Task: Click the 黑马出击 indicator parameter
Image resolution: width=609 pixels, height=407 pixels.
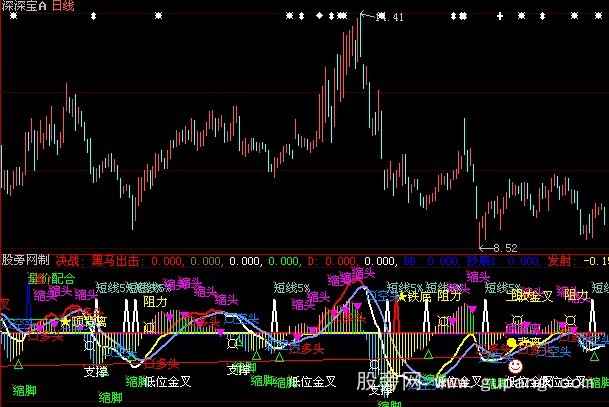Action: click(x=116, y=260)
